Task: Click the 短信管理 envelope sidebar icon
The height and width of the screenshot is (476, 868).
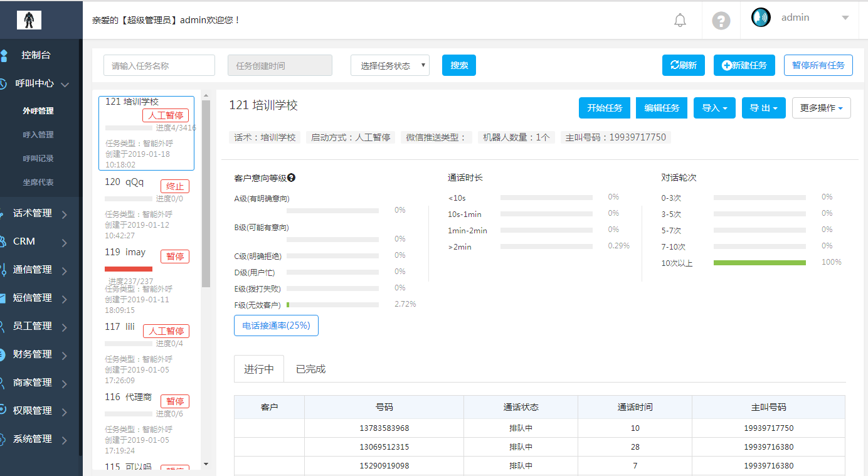Action: (x=4, y=298)
